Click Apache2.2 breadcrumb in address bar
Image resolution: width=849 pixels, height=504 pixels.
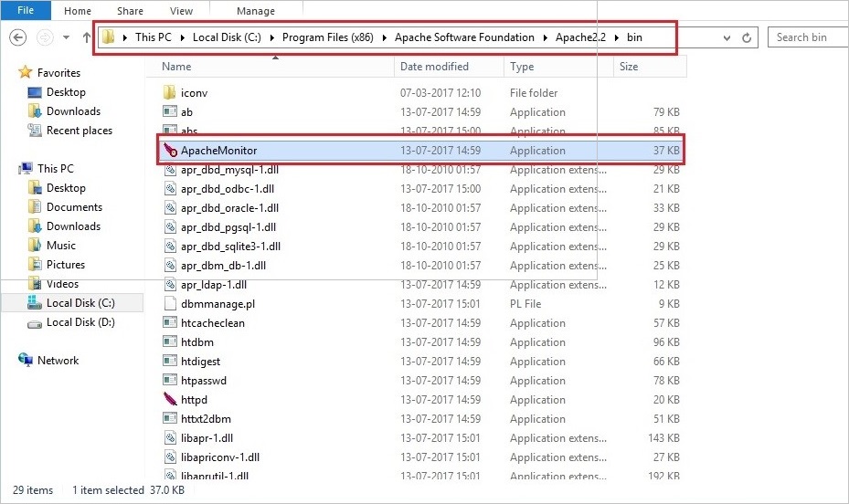[x=580, y=37]
